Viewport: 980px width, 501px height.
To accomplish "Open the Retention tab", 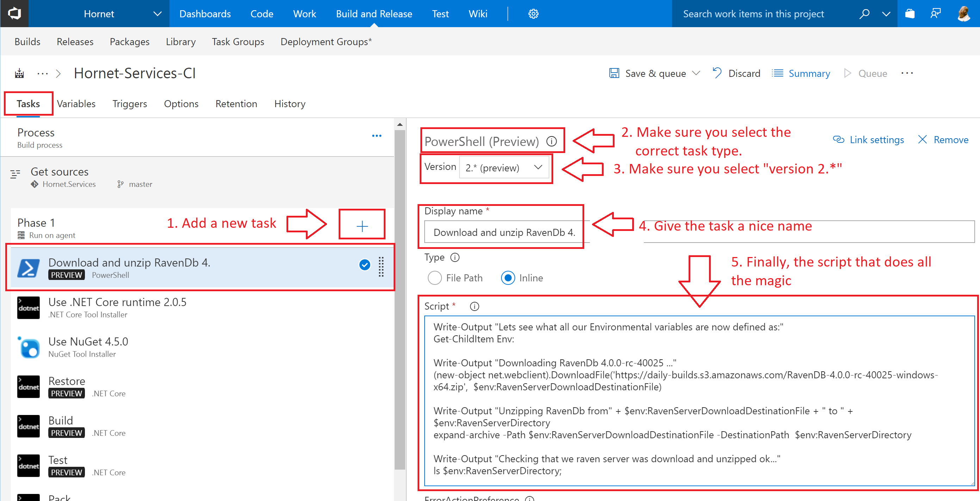I will (x=236, y=104).
